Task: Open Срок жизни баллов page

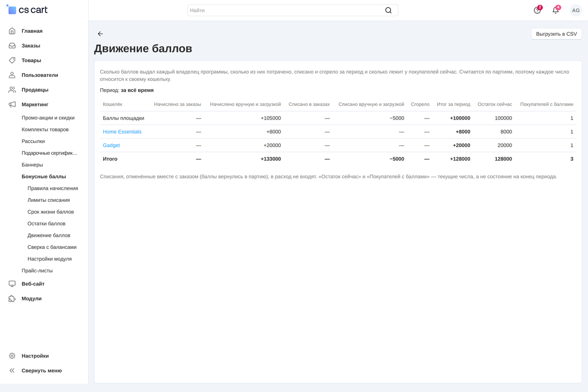Action: coord(51,212)
